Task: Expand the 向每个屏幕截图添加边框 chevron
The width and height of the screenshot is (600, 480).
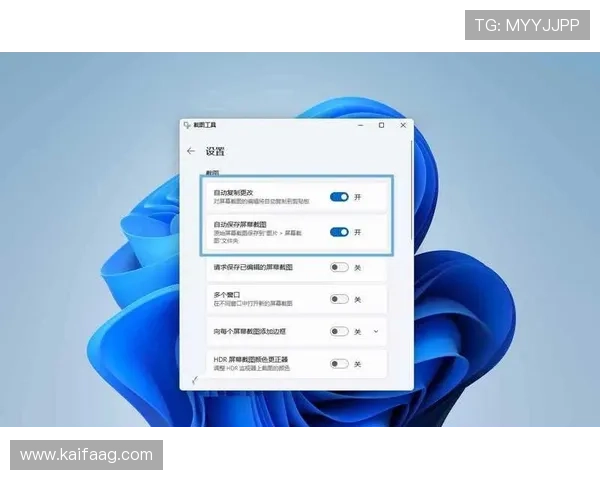Action: point(376,331)
